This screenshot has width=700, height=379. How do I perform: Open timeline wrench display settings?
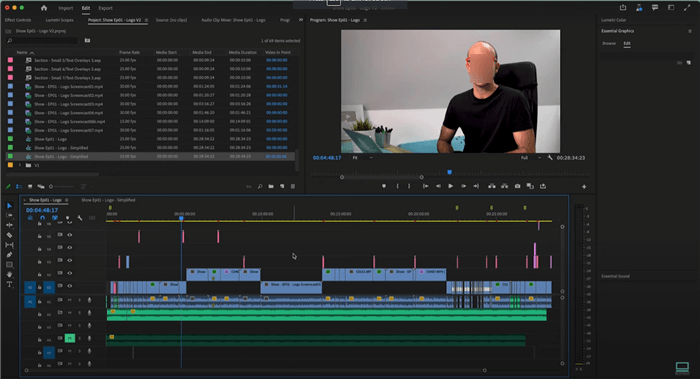point(80,218)
